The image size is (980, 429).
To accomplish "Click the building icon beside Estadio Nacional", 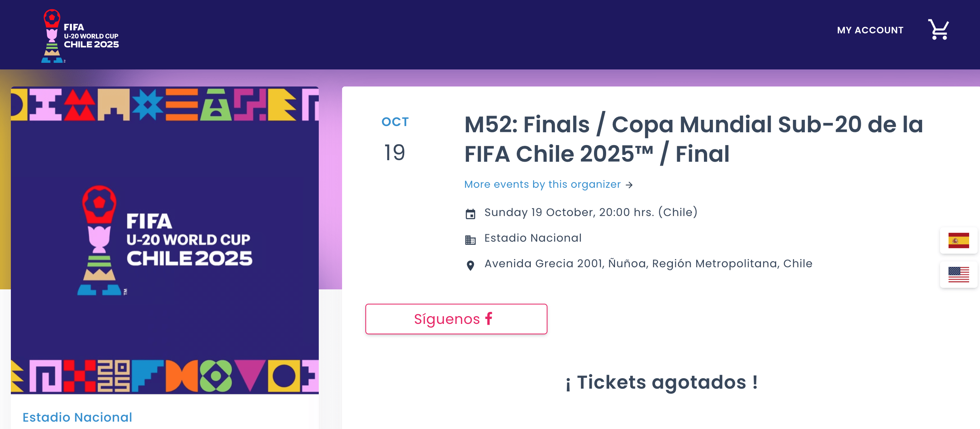I will (x=470, y=240).
